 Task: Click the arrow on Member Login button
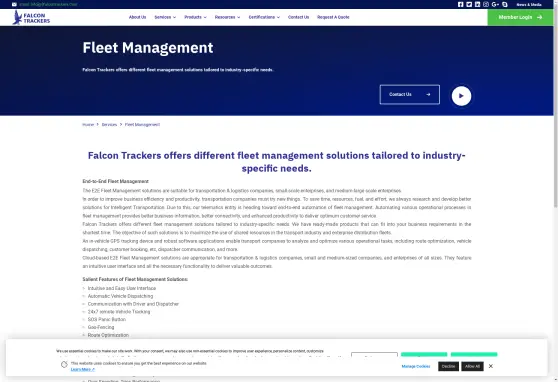539,17
